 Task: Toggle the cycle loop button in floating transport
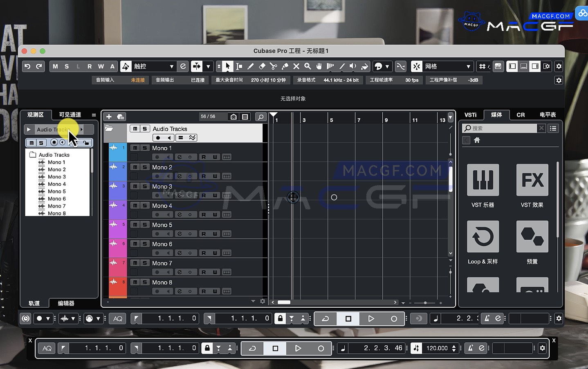click(x=252, y=348)
